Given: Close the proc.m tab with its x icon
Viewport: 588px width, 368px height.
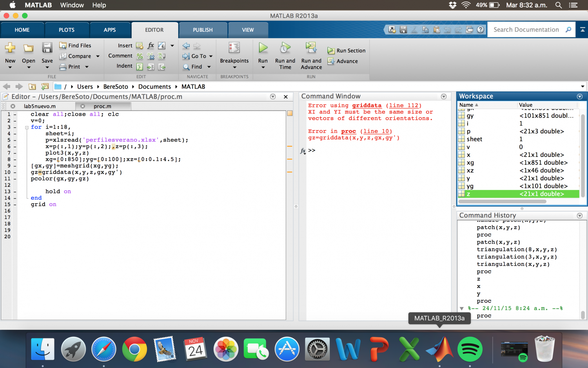Looking at the screenshot, I should pyautogui.click(x=83, y=106).
